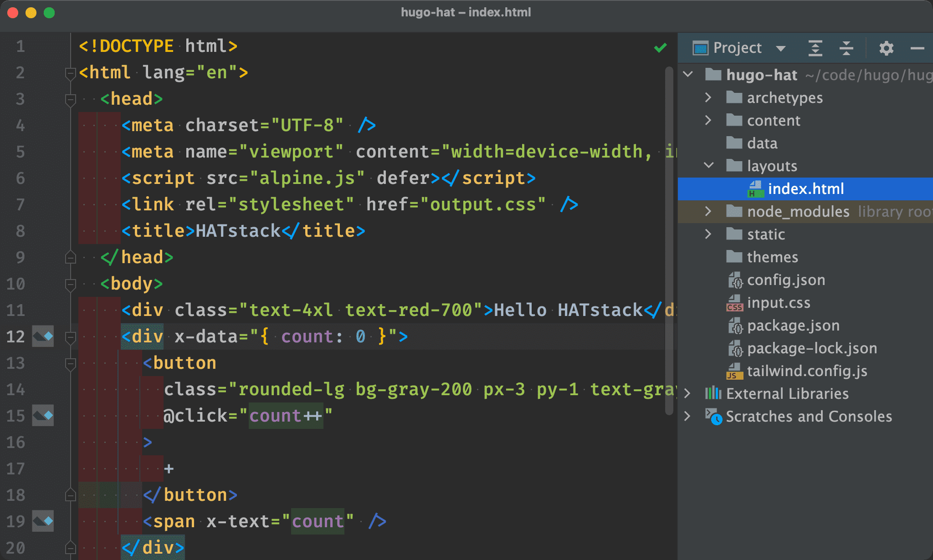Fold the html tag on line 2
933x560 pixels.
(x=70, y=73)
